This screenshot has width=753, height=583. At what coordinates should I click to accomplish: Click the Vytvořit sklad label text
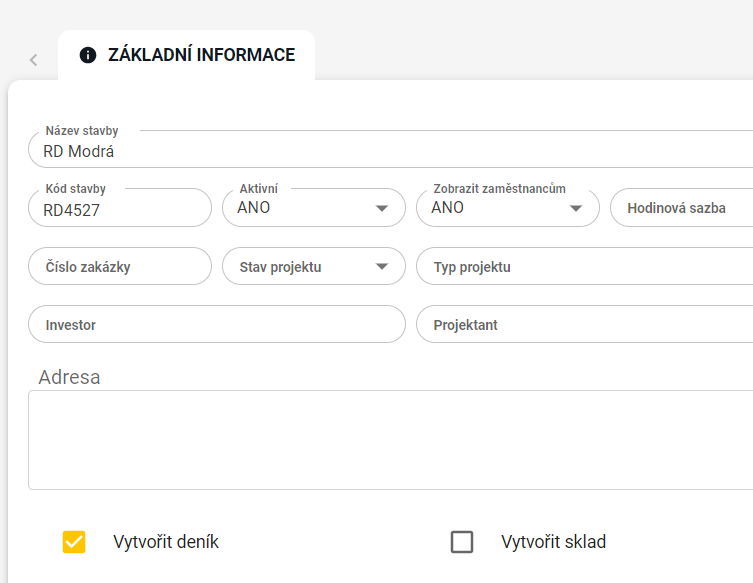pyautogui.click(x=553, y=542)
